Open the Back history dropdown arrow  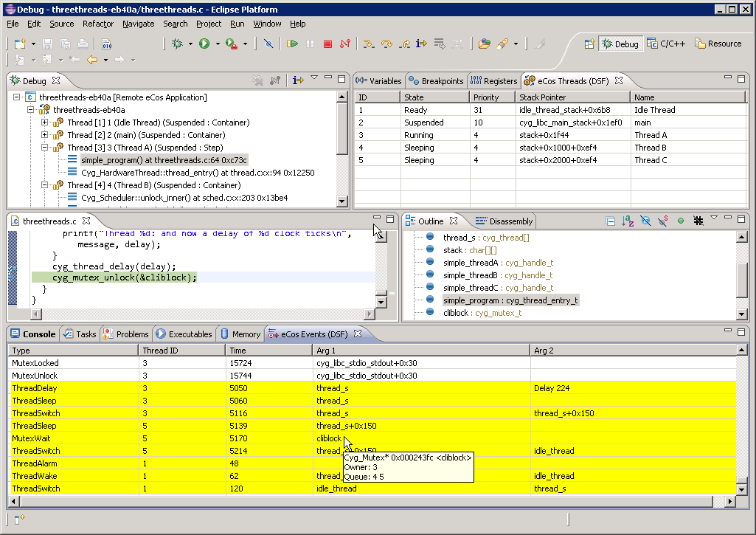pos(105,60)
